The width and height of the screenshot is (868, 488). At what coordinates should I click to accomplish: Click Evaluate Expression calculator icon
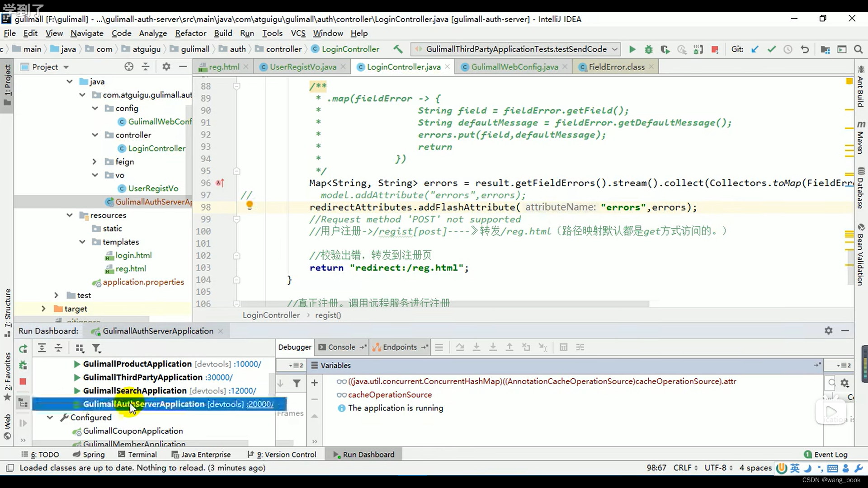point(563,347)
